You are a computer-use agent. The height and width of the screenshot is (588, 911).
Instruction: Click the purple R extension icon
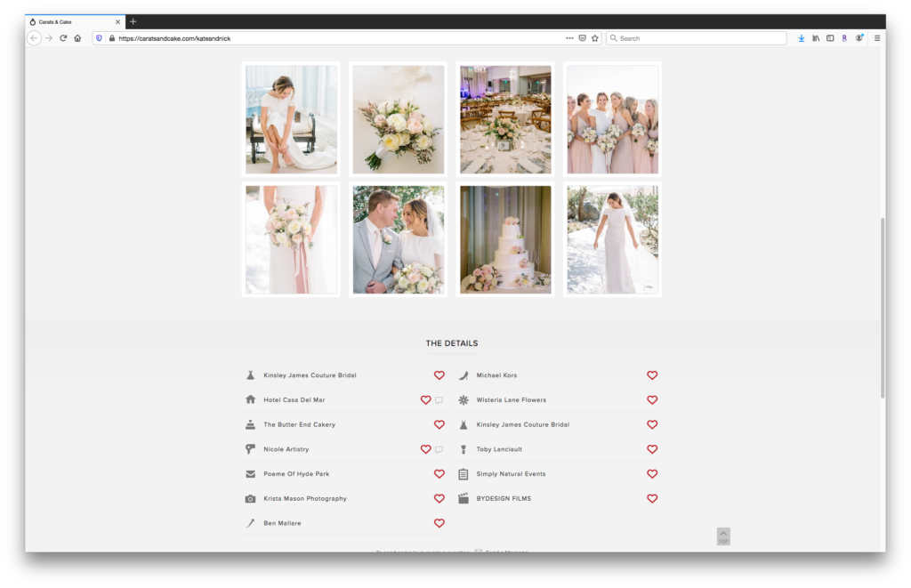tap(844, 38)
